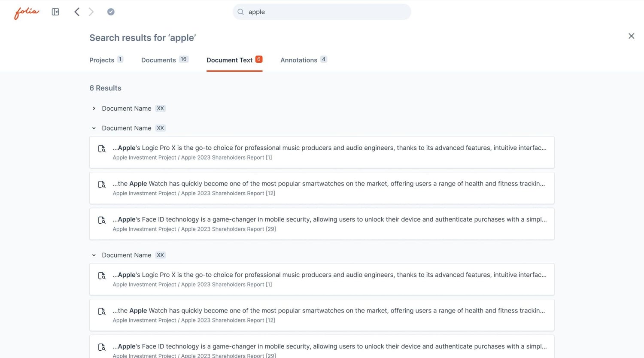This screenshot has height=358, width=644.
Task: Toggle the sidebar panel icon
Action: coord(55,12)
